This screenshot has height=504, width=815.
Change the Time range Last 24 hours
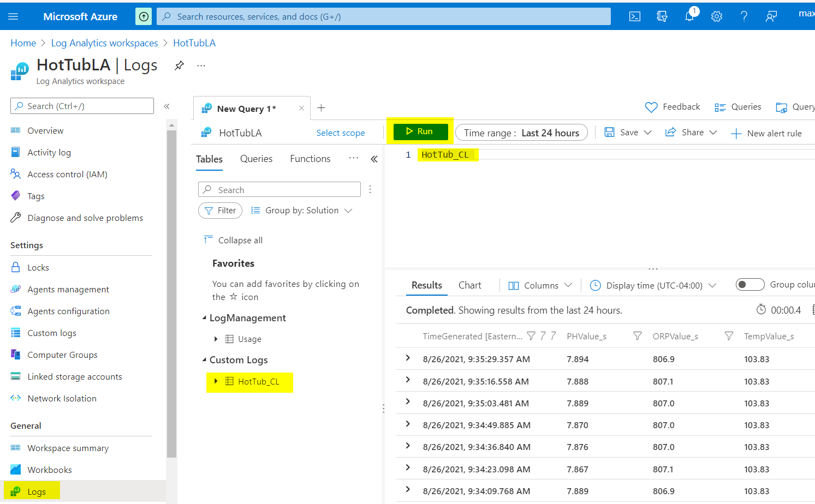pos(521,133)
